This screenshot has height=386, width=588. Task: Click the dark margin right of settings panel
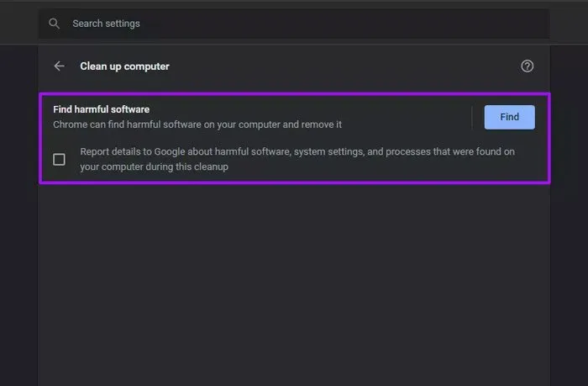pos(569,210)
